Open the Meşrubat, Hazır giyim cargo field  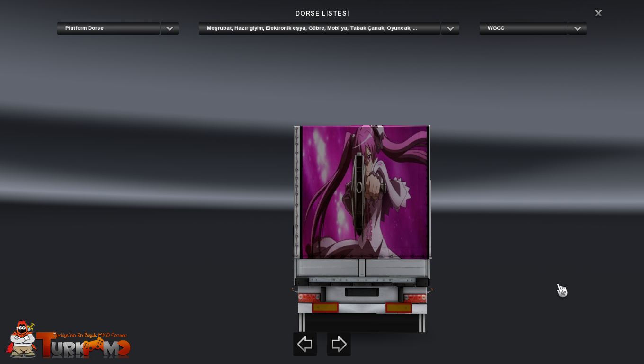320,28
